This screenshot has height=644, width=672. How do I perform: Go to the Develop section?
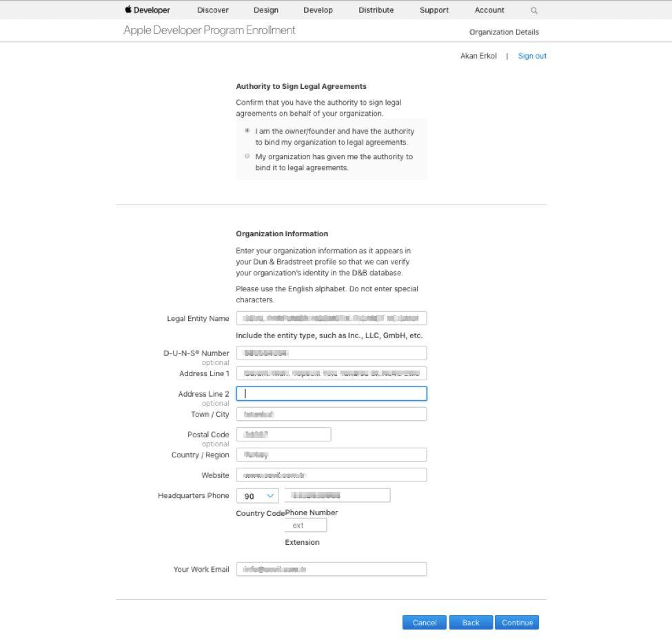click(318, 10)
